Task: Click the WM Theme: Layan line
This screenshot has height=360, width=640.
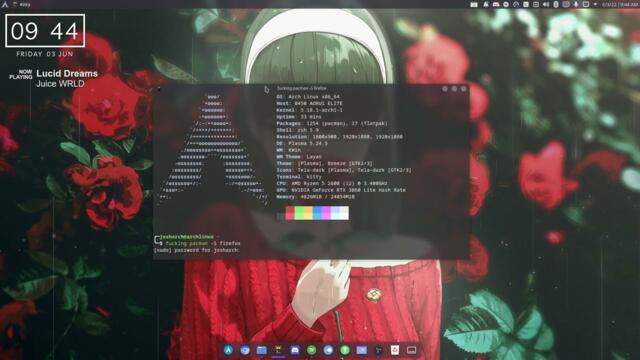Action: point(299,157)
